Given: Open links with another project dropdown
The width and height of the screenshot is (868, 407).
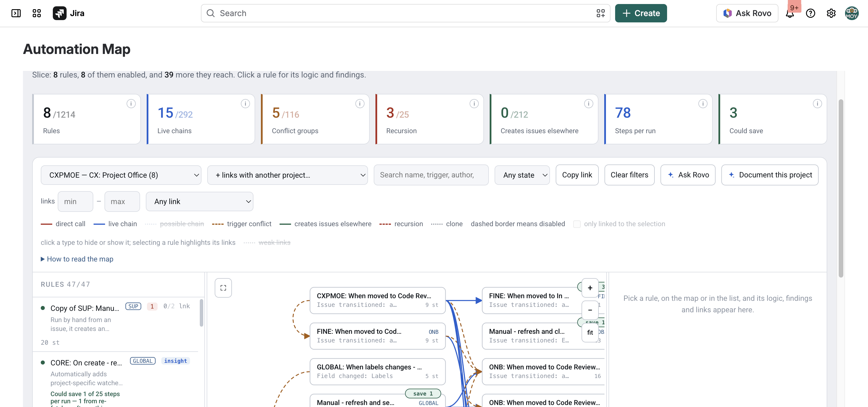Looking at the screenshot, I should coord(287,175).
